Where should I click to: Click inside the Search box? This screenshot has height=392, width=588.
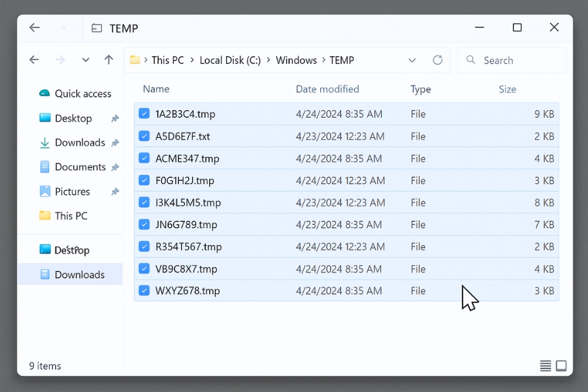coord(516,60)
